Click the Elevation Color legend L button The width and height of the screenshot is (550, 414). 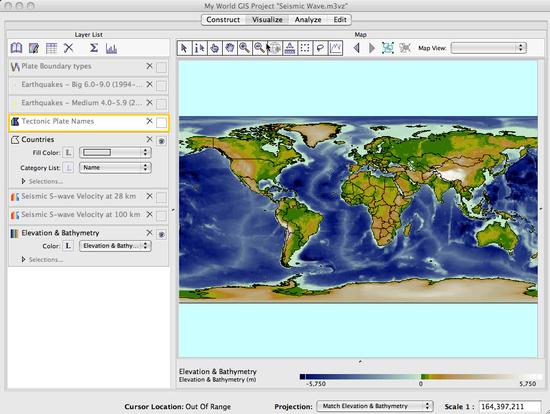click(x=68, y=246)
